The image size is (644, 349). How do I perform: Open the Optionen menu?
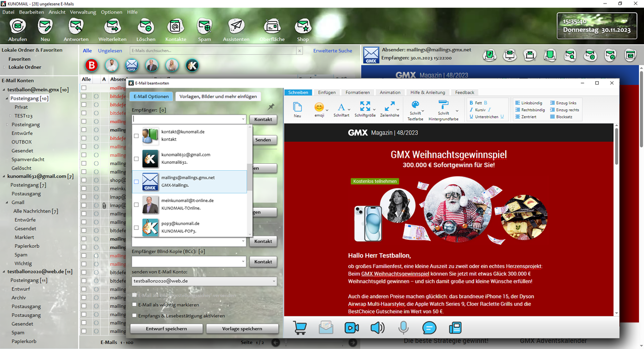coord(111,12)
